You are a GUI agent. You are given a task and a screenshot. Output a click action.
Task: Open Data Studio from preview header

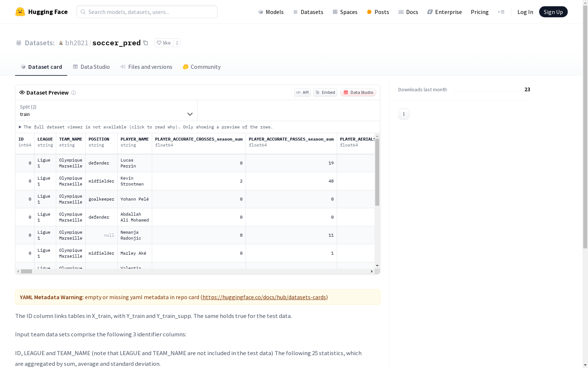click(358, 92)
